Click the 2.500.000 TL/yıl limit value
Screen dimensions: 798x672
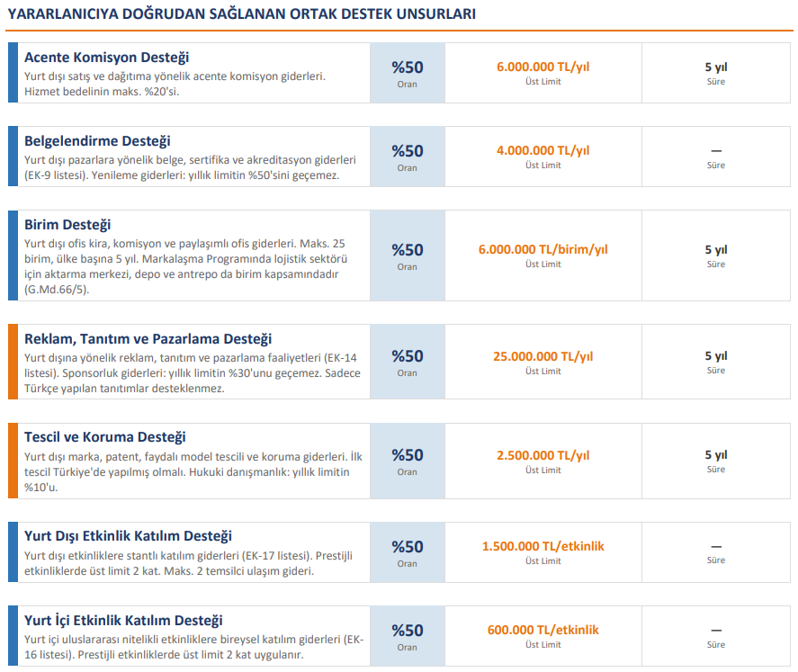[542, 455]
